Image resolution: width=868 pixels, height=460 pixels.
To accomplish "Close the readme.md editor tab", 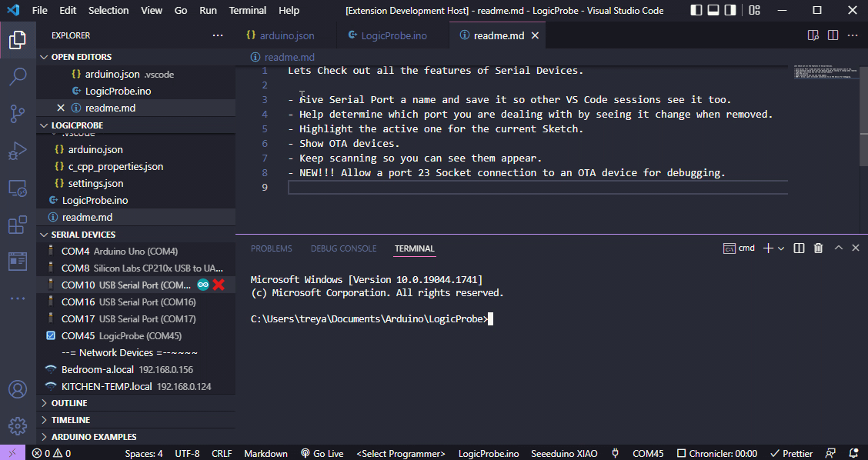I will tap(536, 35).
